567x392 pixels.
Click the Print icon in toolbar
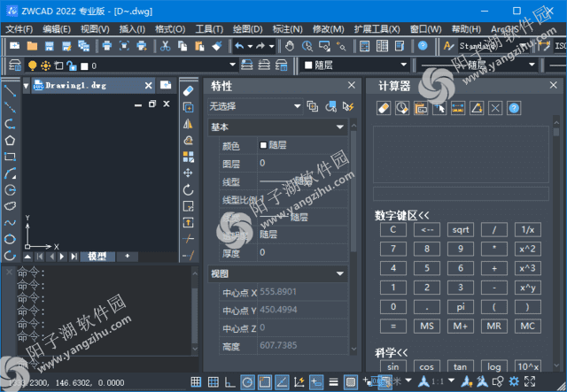click(106, 46)
